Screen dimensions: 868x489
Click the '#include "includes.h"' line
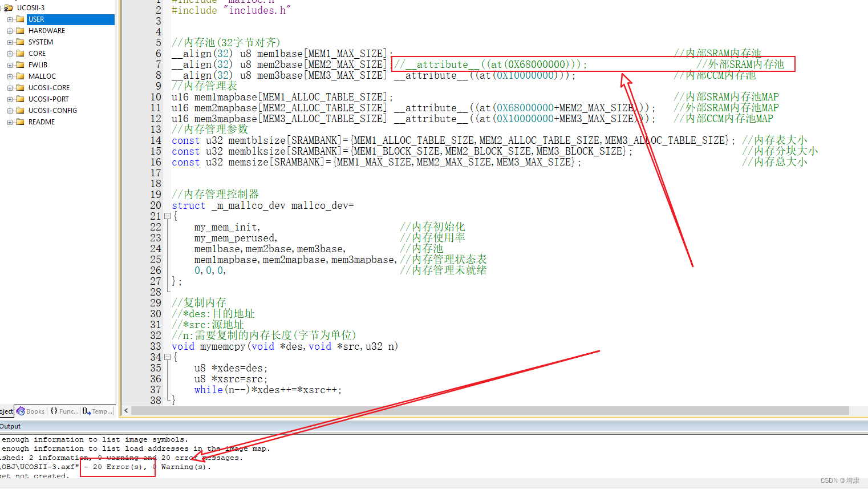pyautogui.click(x=231, y=10)
